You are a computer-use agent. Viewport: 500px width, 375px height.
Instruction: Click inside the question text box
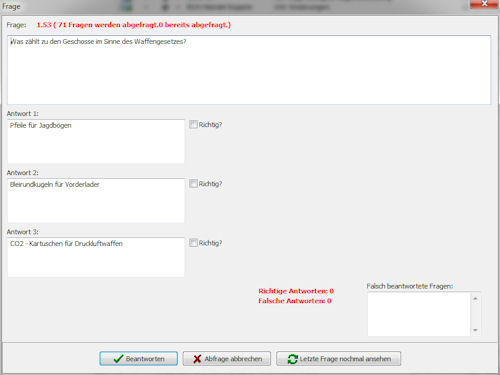click(x=249, y=70)
